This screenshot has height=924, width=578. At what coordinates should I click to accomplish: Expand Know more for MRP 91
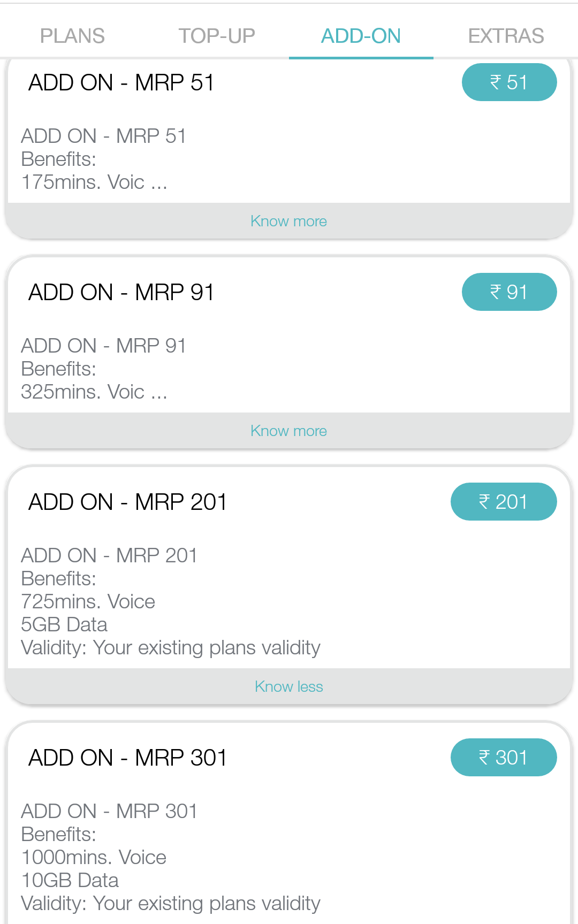(289, 431)
